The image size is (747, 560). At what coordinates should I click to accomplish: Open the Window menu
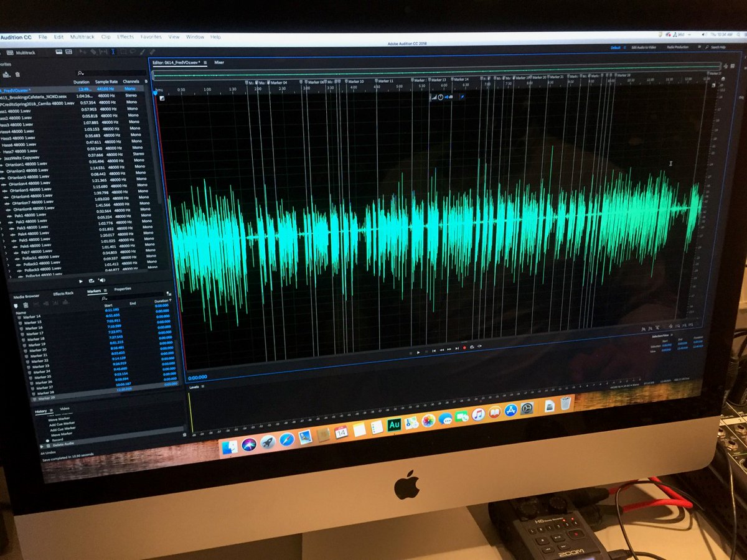(195, 37)
